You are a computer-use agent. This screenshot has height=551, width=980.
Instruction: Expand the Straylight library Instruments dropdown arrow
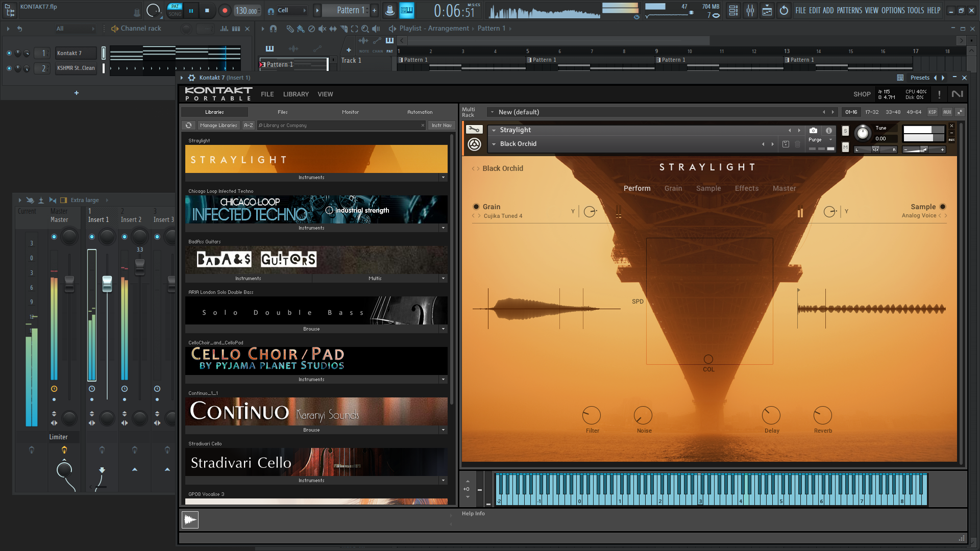pyautogui.click(x=443, y=178)
